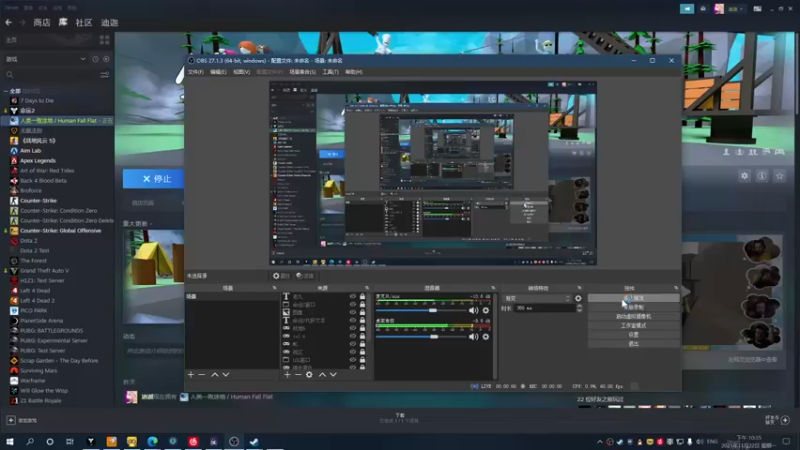
Task: Open the game info icon on Steam page
Action: (762, 176)
